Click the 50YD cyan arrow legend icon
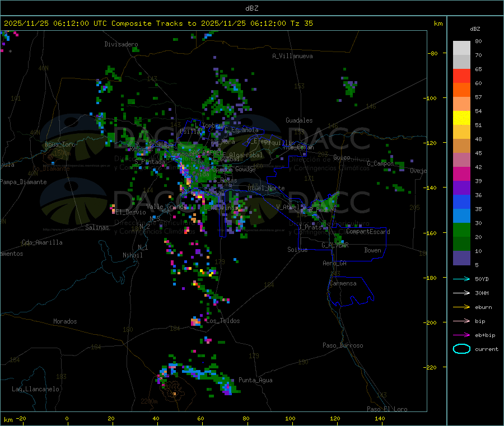Image resolution: width=504 pixels, height=426 pixels. (x=461, y=279)
